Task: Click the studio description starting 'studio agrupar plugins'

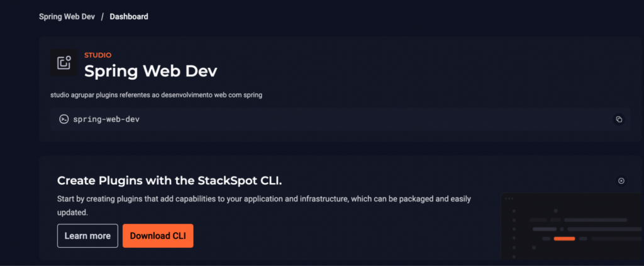Action: coord(156,95)
